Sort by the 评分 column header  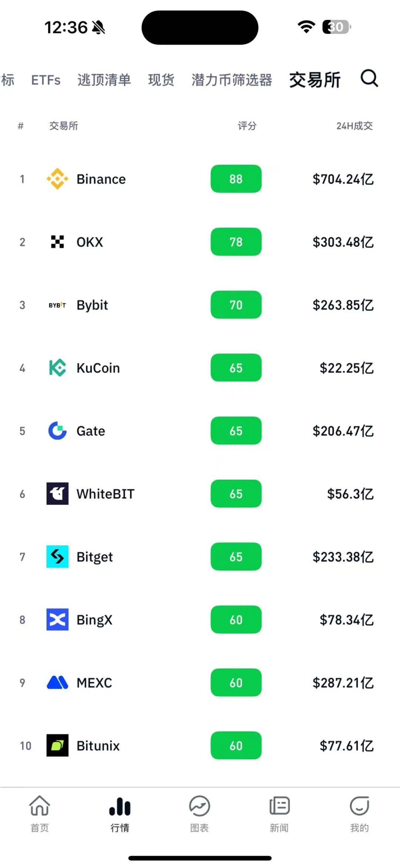coord(247,126)
